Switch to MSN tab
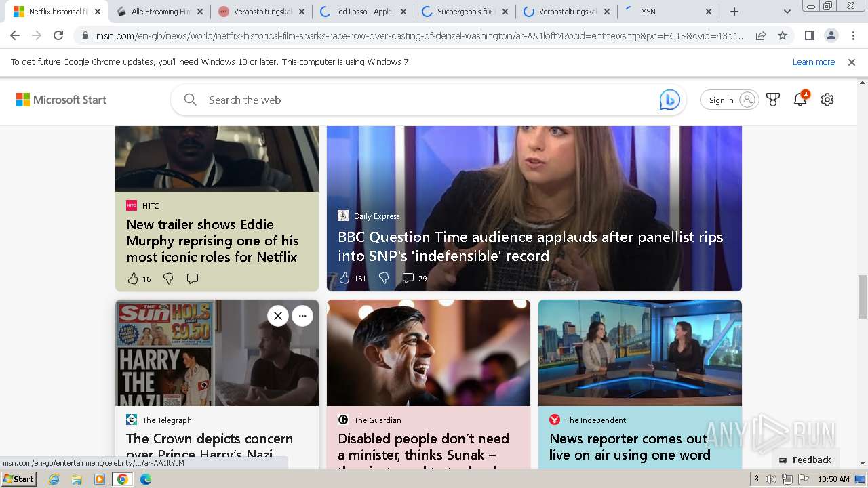 point(669,12)
